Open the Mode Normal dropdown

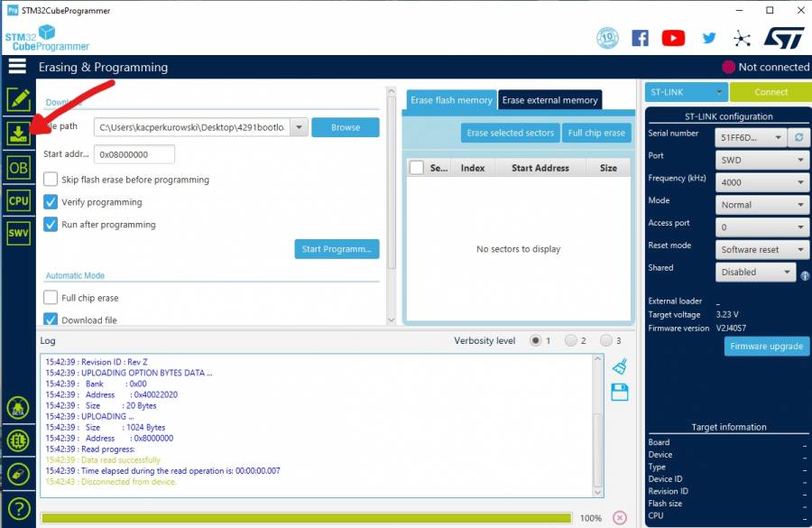click(x=762, y=205)
